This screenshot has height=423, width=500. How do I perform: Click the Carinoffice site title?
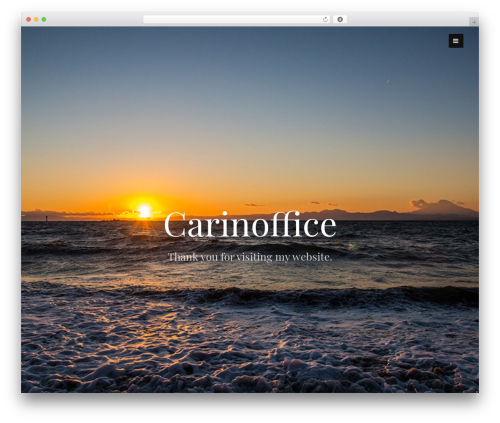tap(250, 225)
